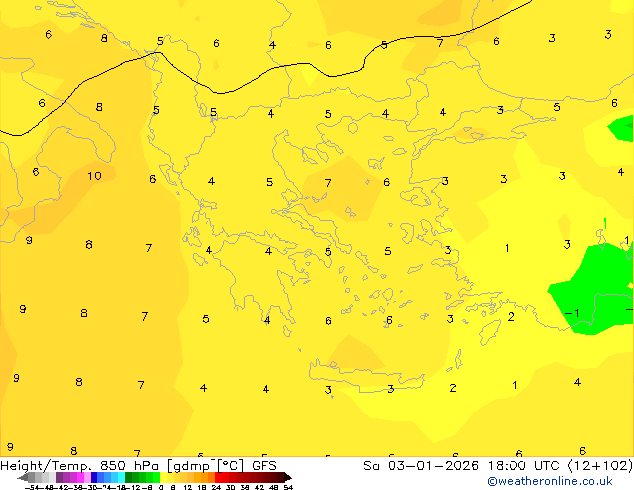Click the "[°C]" unit label
The height and width of the screenshot is (490, 634).
coord(231,466)
